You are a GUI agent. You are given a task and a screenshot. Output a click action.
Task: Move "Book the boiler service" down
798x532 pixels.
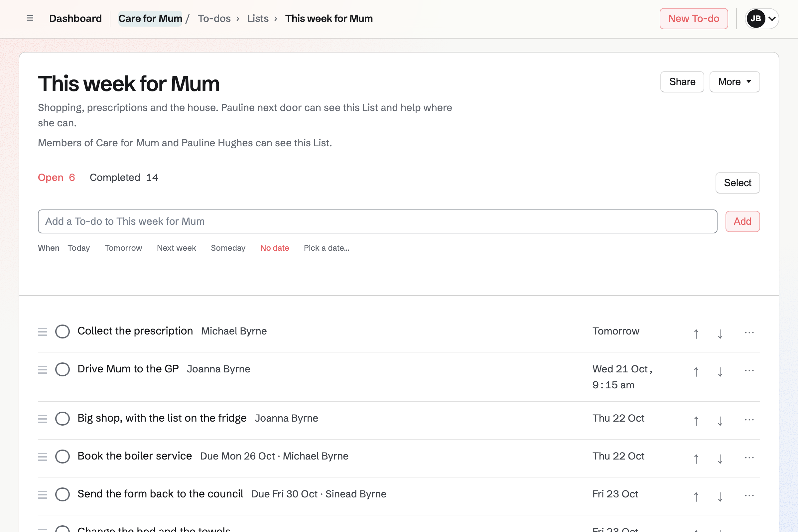[x=720, y=459]
